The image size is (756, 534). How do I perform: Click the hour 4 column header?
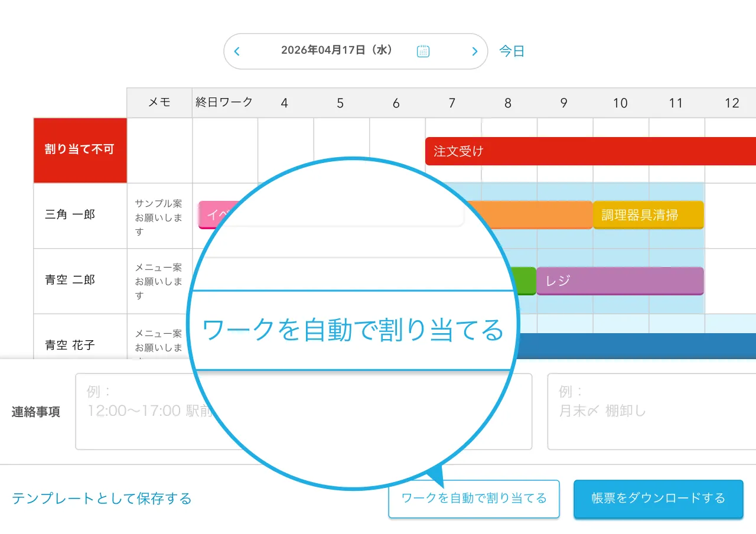(285, 103)
